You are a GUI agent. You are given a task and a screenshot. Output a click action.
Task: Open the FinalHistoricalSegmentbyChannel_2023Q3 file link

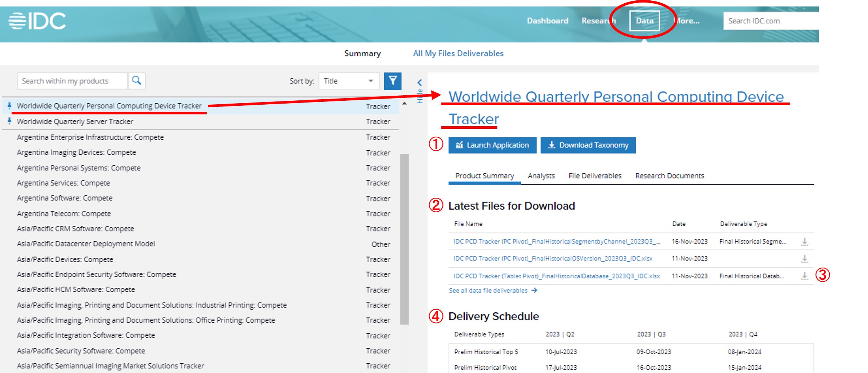557,242
